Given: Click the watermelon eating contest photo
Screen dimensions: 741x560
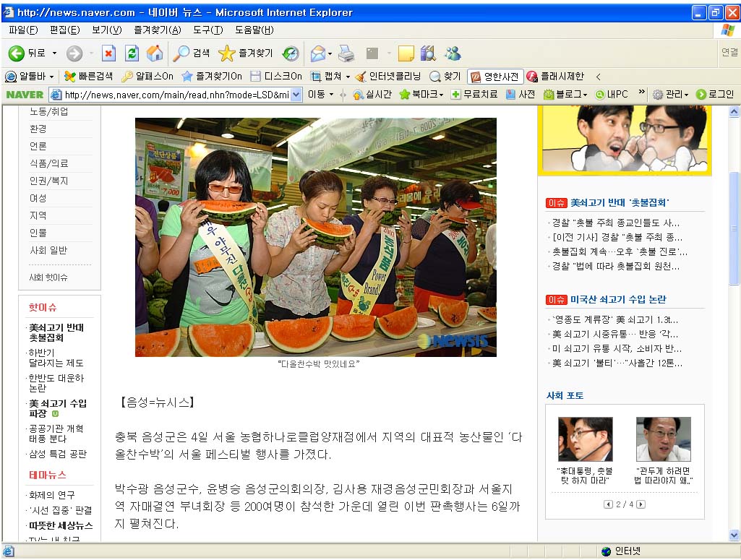Looking at the screenshot, I should coord(315,237).
